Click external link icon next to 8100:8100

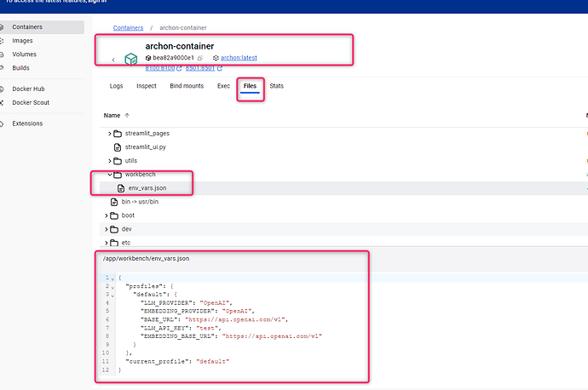click(x=179, y=68)
